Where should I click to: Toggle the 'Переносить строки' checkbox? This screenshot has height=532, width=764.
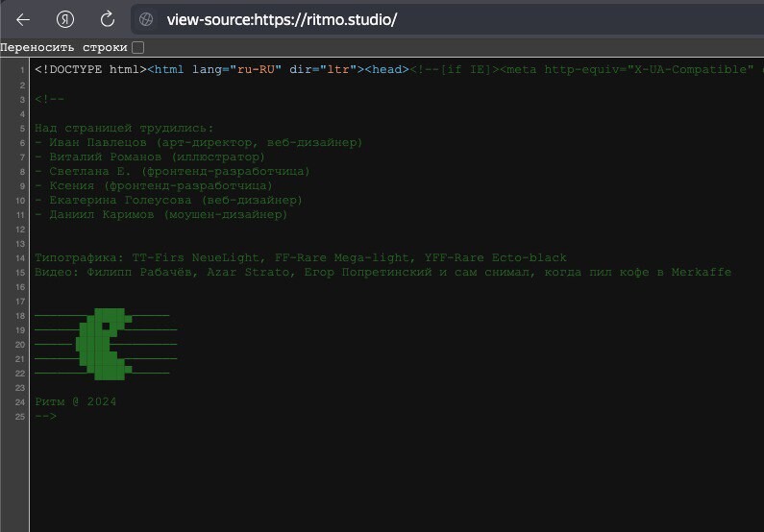pyautogui.click(x=138, y=47)
